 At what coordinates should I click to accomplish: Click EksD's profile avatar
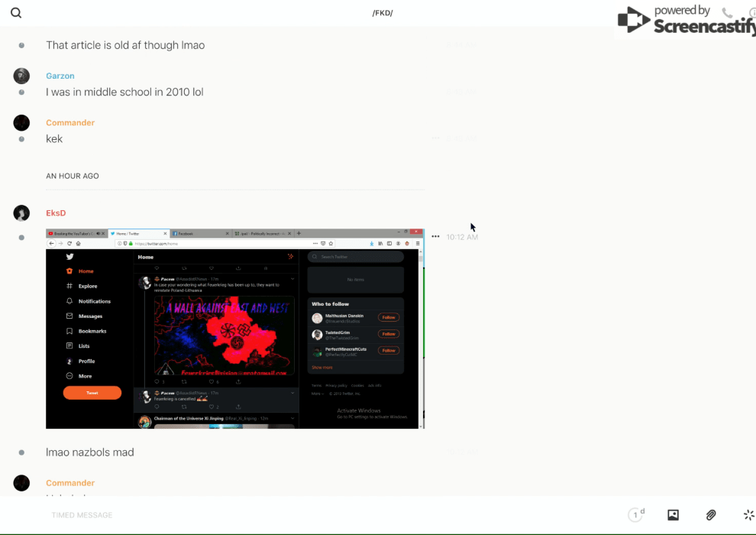tap(21, 213)
